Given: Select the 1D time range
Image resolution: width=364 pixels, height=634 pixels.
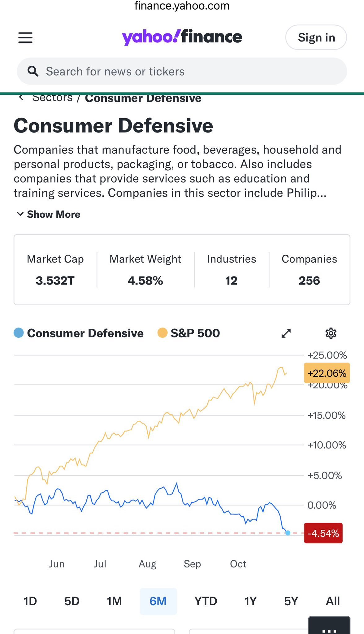Looking at the screenshot, I should point(30,601).
